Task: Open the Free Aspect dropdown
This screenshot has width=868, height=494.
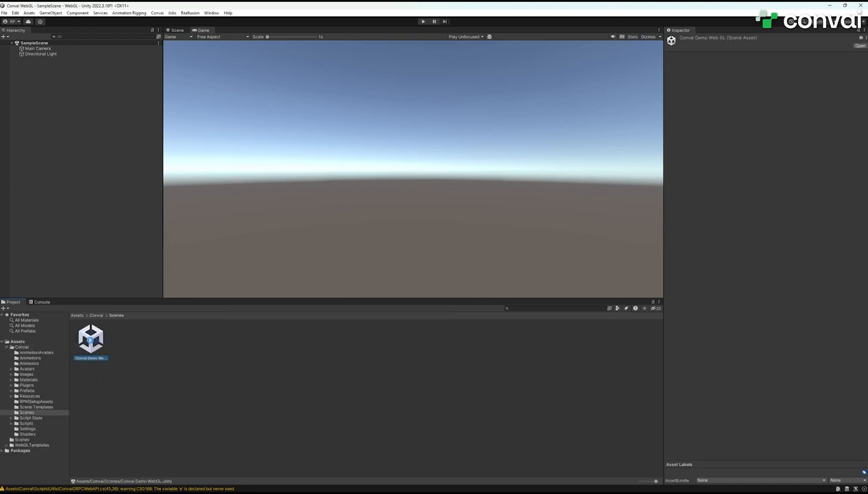Action: tap(222, 37)
